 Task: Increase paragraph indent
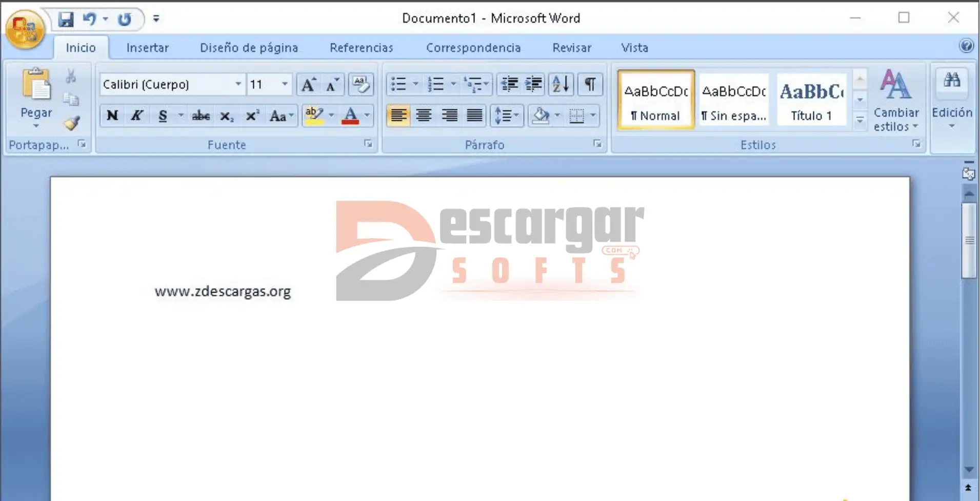(x=533, y=84)
